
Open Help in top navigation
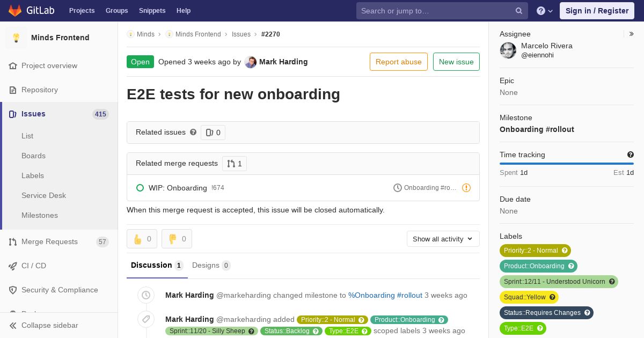coord(184,11)
